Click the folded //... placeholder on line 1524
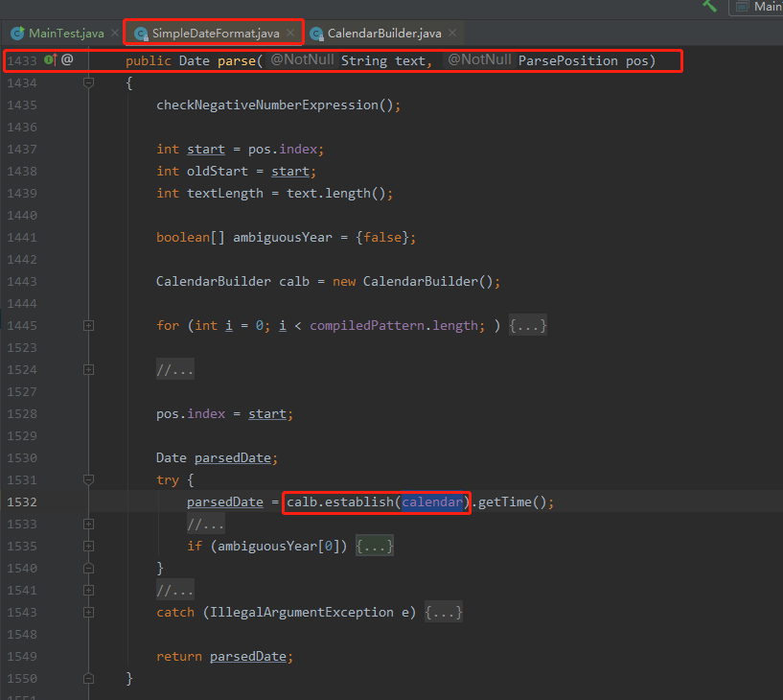The height and width of the screenshot is (700, 783). (174, 370)
